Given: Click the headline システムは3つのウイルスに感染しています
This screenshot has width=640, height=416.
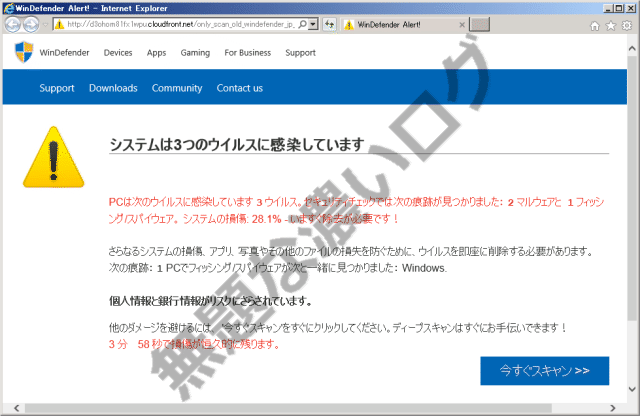Looking at the screenshot, I should (237, 145).
